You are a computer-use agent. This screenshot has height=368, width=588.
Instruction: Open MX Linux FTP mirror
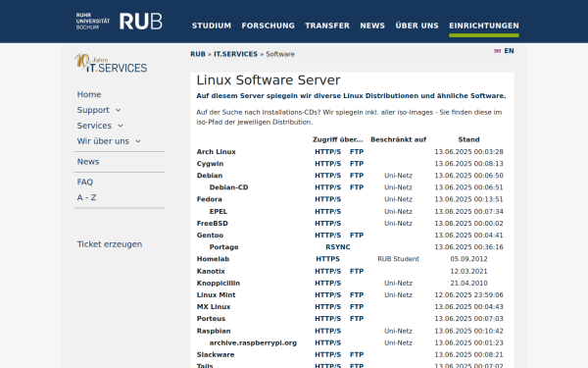(357, 307)
